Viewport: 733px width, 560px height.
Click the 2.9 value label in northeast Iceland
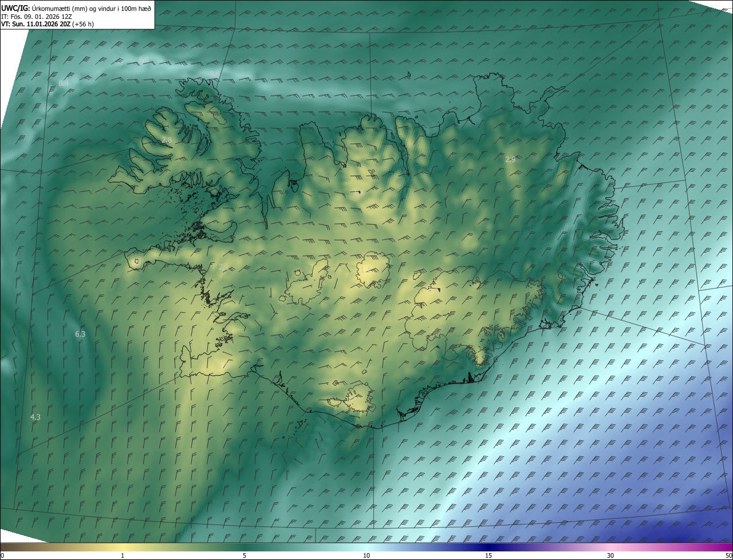(510, 159)
